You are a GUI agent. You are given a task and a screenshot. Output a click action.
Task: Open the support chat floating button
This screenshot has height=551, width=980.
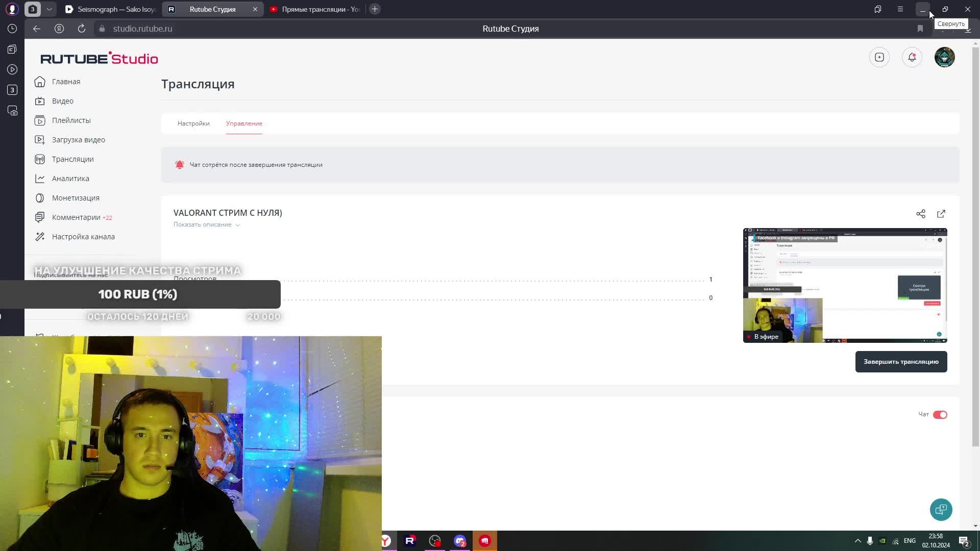click(x=941, y=510)
